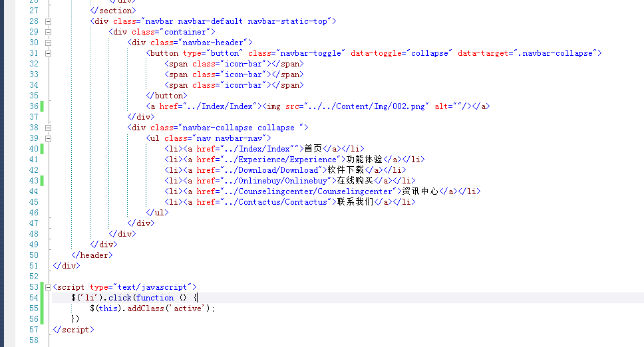Click the 软件下载 link text
This screenshot has height=347, width=644.
346,170
